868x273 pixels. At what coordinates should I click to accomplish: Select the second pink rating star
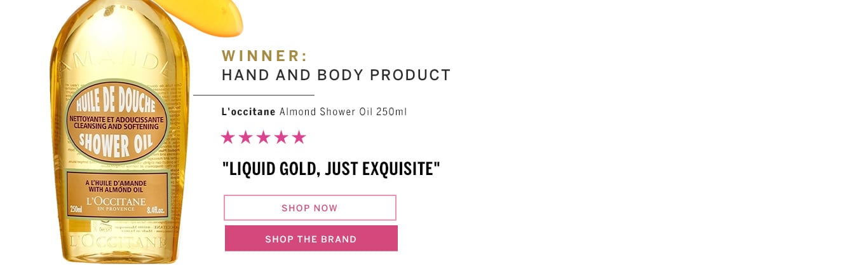pyautogui.click(x=246, y=137)
